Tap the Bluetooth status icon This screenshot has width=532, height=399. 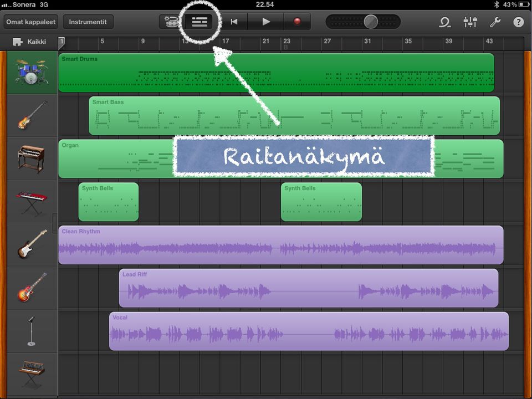(496, 4)
